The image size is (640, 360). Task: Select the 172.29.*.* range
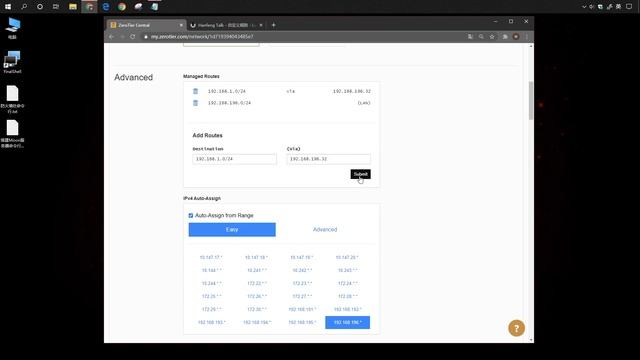[x=211, y=309]
